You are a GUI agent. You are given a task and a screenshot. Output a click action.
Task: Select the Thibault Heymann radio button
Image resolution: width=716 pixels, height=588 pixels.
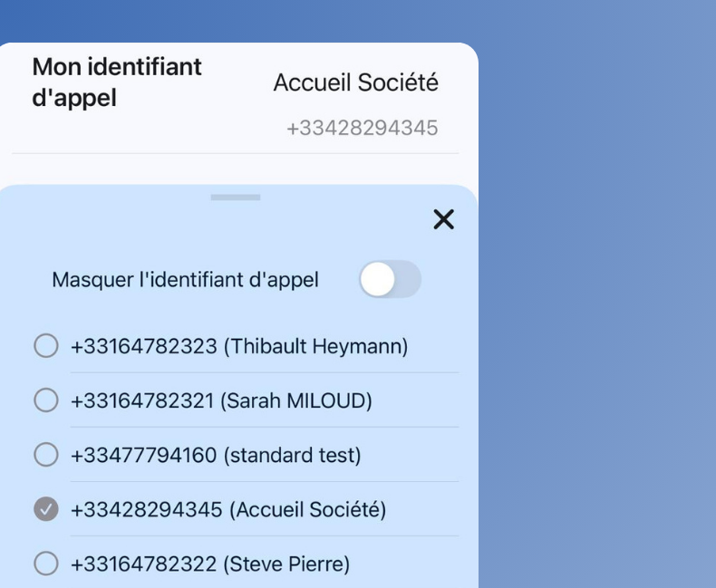coord(46,346)
